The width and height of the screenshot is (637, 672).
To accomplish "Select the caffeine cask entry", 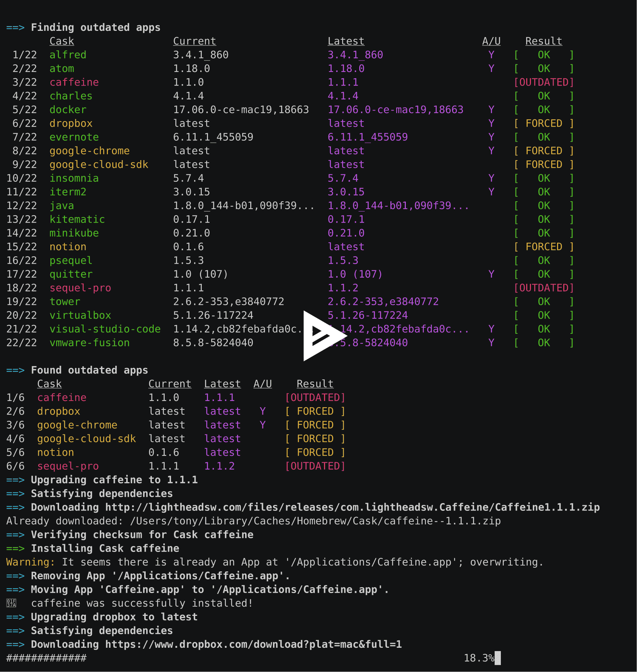I will click(x=74, y=82).
